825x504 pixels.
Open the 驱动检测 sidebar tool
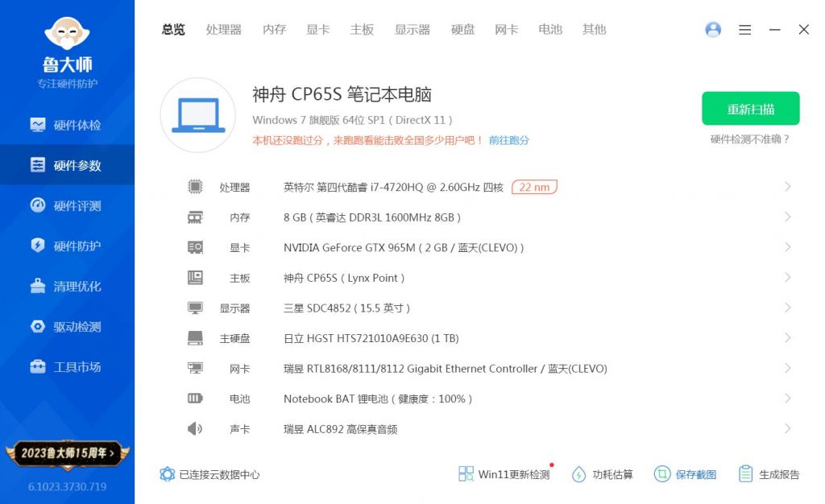(68, 326)
